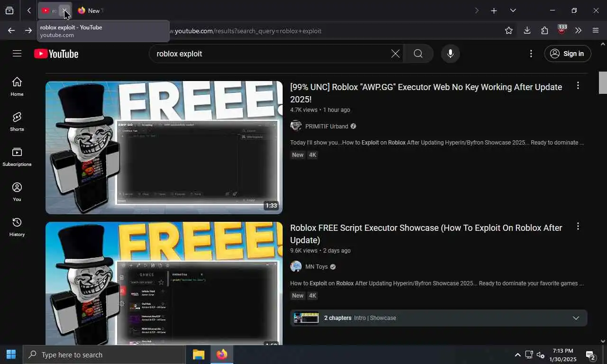This screenshot has height=364, width=607.
Task: Open Shorts in sidebar
Action: pyautogui.click(x=17, y=122)
